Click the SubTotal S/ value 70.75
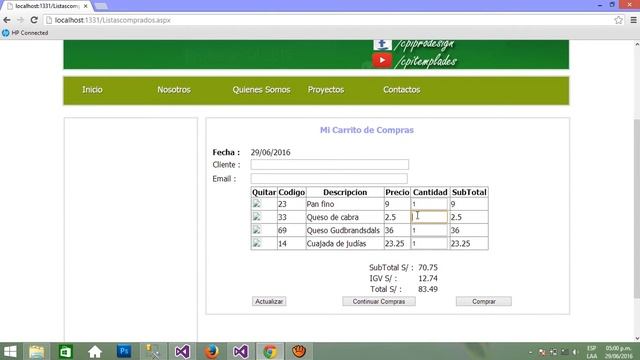Screen dimensions: 640x360 (x=428, y=267)
